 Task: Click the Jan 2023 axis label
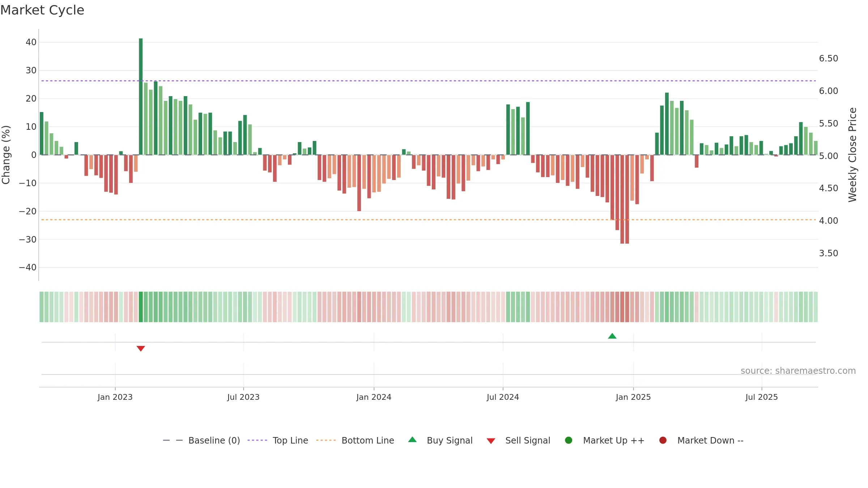[x=115, y=397]
